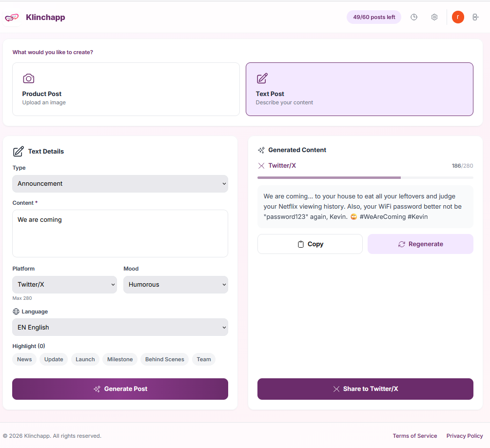Screen dimensions: 490x448
Task: Open the Platform dropdown showing Twitter/X
Action: [x=64, y=284]
